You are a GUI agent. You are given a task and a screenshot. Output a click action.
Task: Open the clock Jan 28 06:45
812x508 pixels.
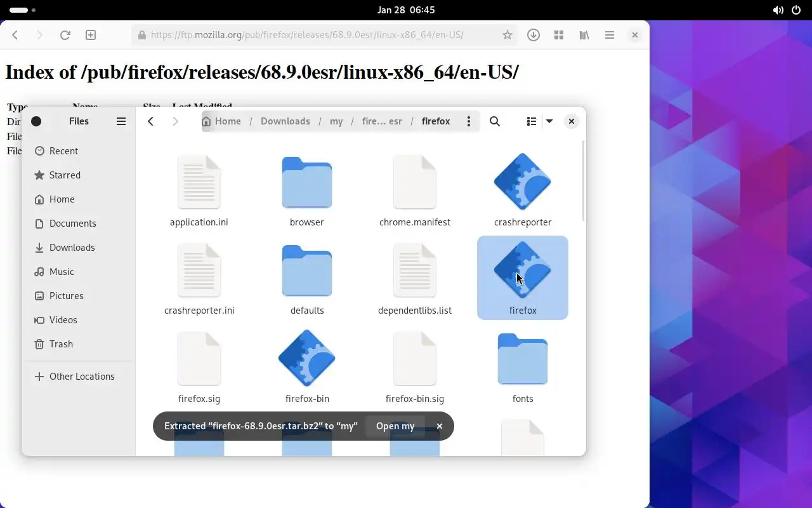[x=406, y=10]
